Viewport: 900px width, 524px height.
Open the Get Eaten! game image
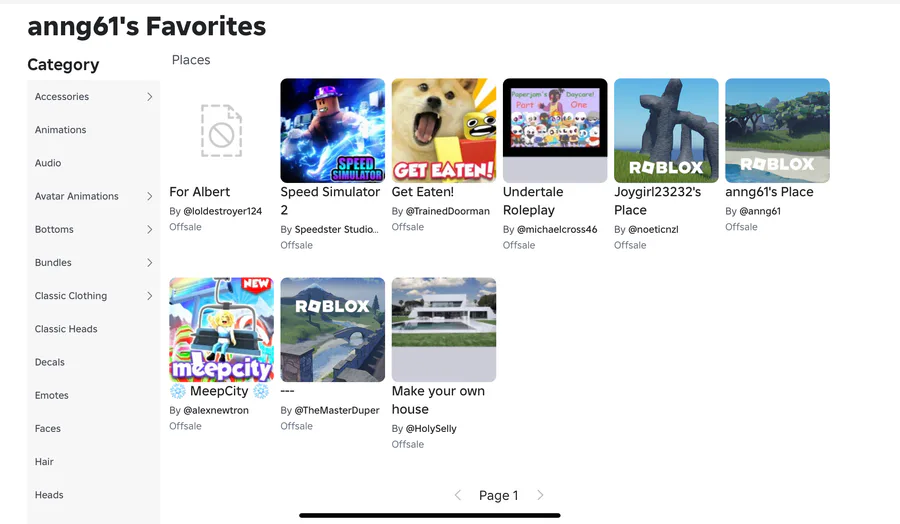pyautogui.click(x=444, y=131)
